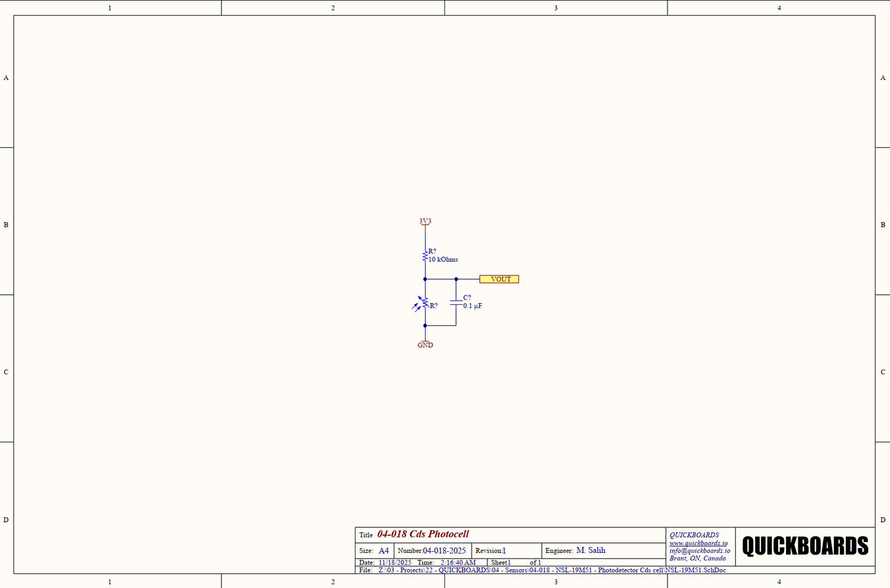
Task: Click the date 11/18/2025 in title block
Action: click(x=395, y=562)
